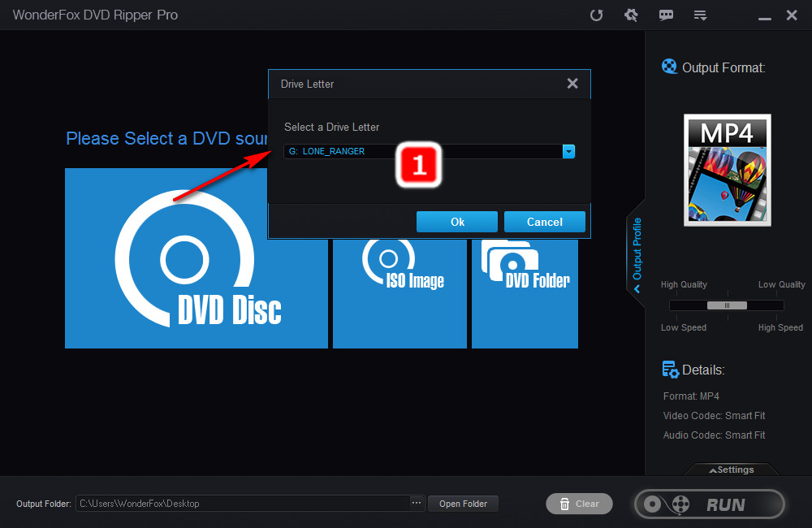Confirm drive selection with Ok button
Screen dimensions: 812x528
(456, 222)
